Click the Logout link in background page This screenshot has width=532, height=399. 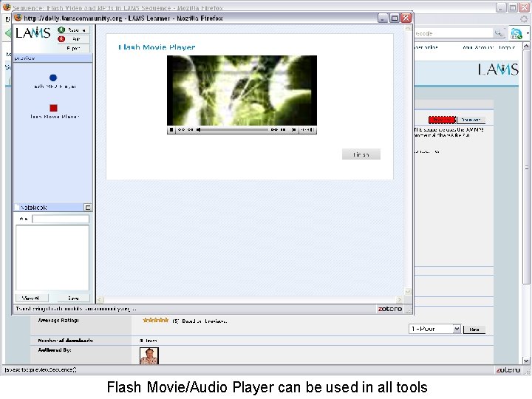pyautogui.click(x=507, y=47)
